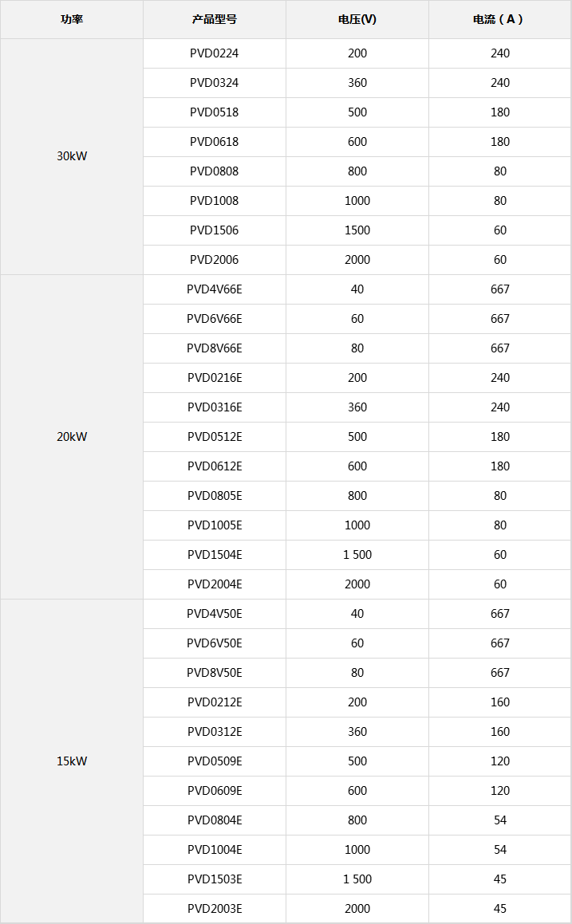Click model PVD4V66E cell

coord(214,289)
